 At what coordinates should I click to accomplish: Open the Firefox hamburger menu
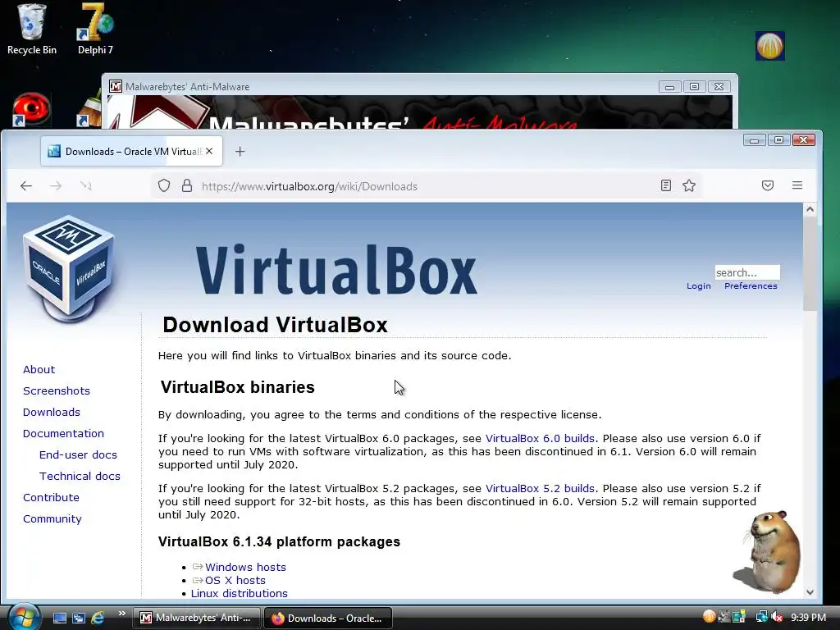point(797,185)
